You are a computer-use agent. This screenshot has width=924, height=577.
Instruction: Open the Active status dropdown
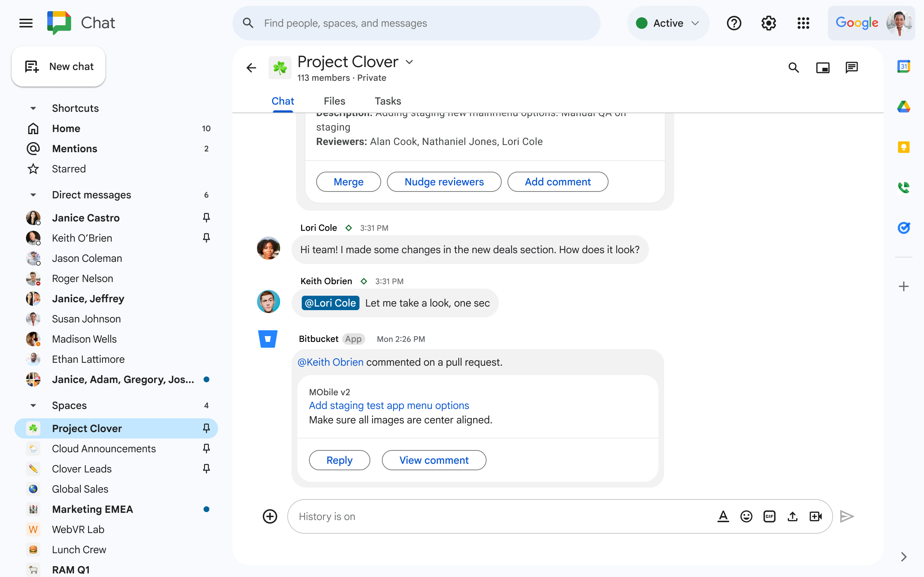pyautogui.click(x=668, y=23)
